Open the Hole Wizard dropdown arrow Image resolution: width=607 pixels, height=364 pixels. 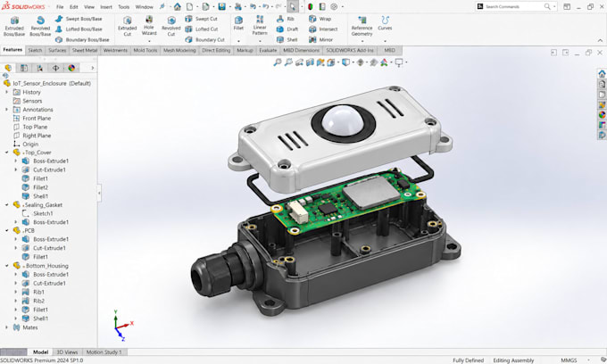coord(149,41)
